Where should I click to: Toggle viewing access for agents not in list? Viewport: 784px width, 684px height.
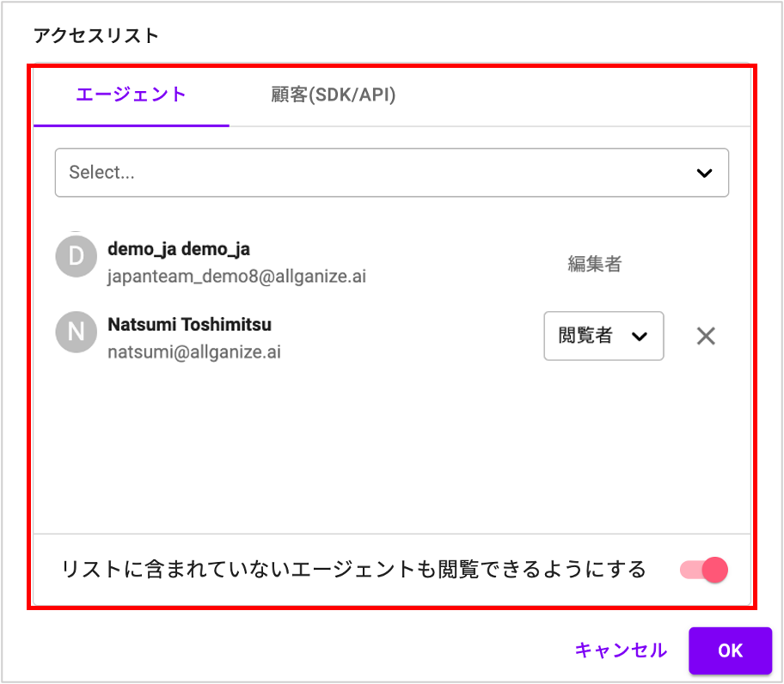(x=701, y=570)
